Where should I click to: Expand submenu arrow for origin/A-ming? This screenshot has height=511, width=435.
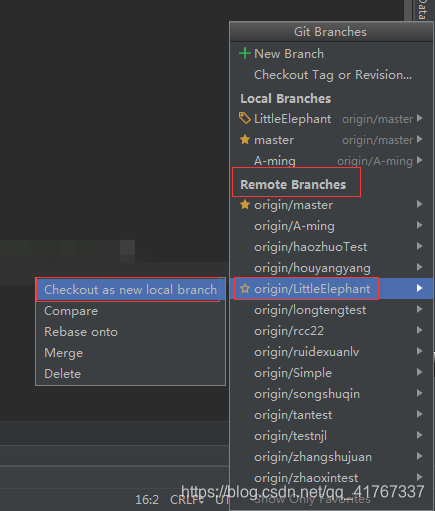point(420,225)
